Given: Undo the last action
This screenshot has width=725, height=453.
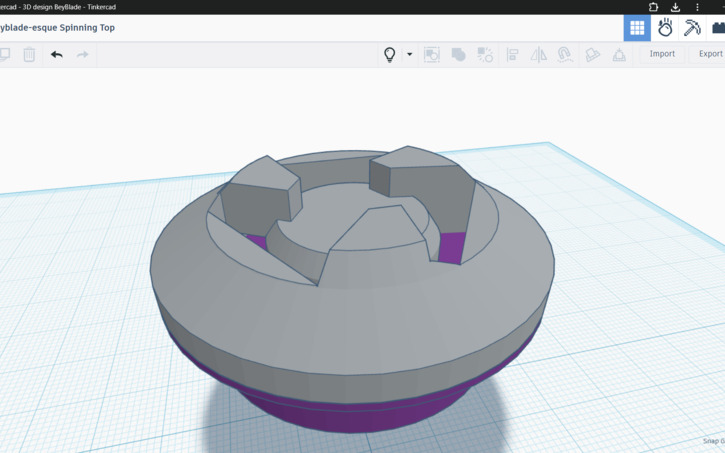Looking at the screenshot, I should pos(56,55).
